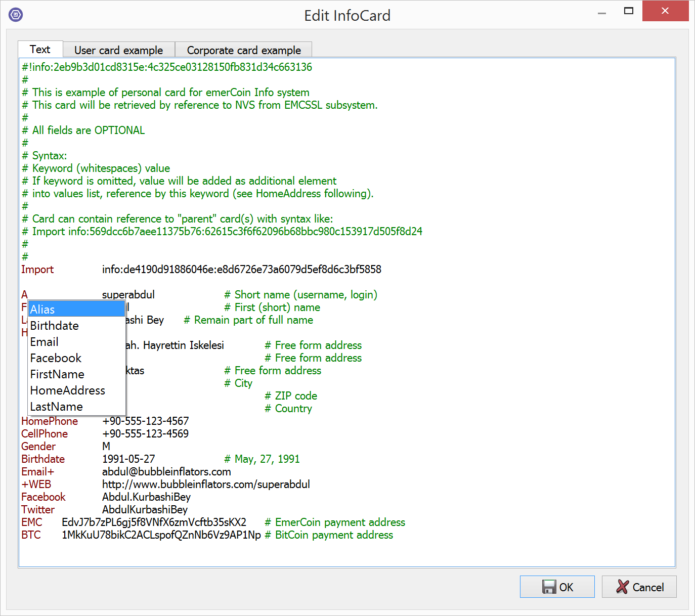Click the CellPhone keyword
Image resolution: width=695 pixels, height=616 pixels.
(x=45, y=433)
